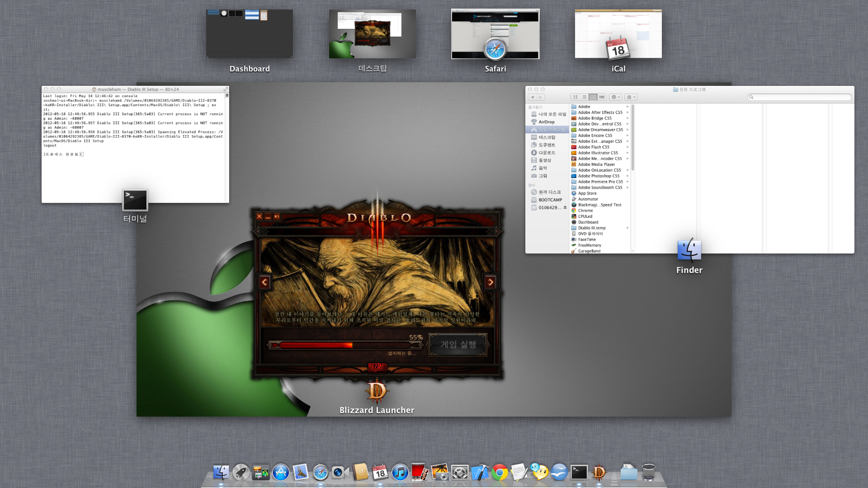Image resolution: width=868 pixels, height=488 pixels.
Task: Select GarageBand in Finder applications list
Action: 600,251
